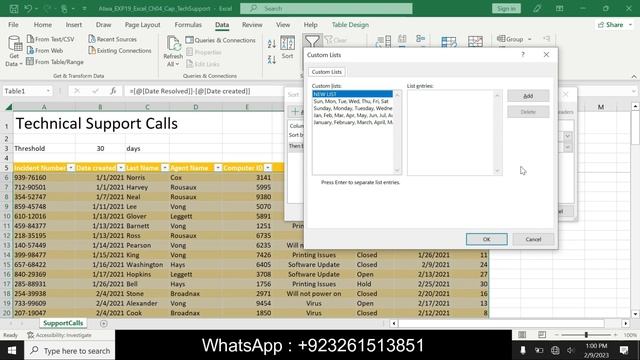Sort A to Z ascending icon
The image size is (640, 360).
pyautogui.click(x=272, y=44)
